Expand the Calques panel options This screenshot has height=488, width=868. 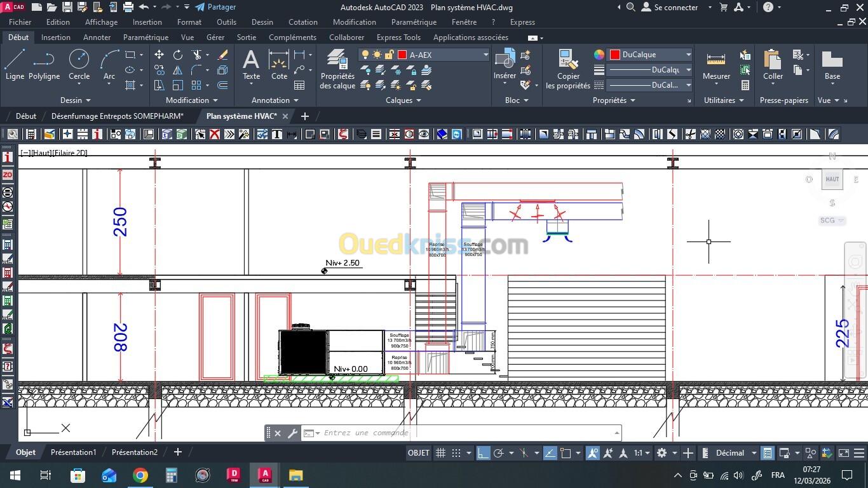point(403,100)
